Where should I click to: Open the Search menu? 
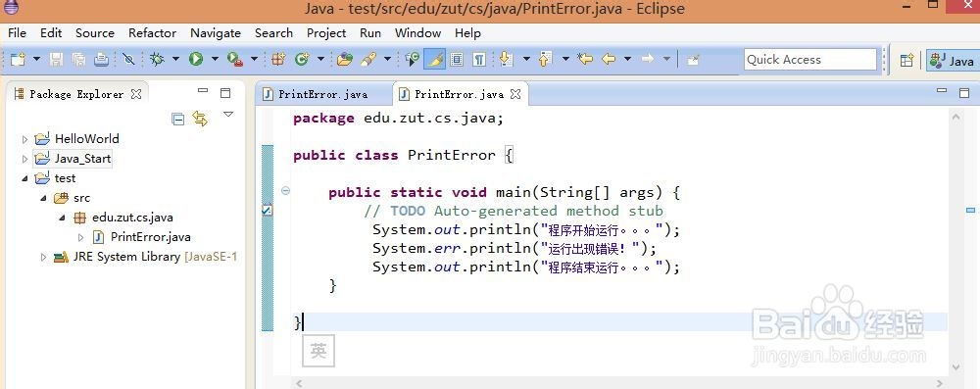click(273, 33)
